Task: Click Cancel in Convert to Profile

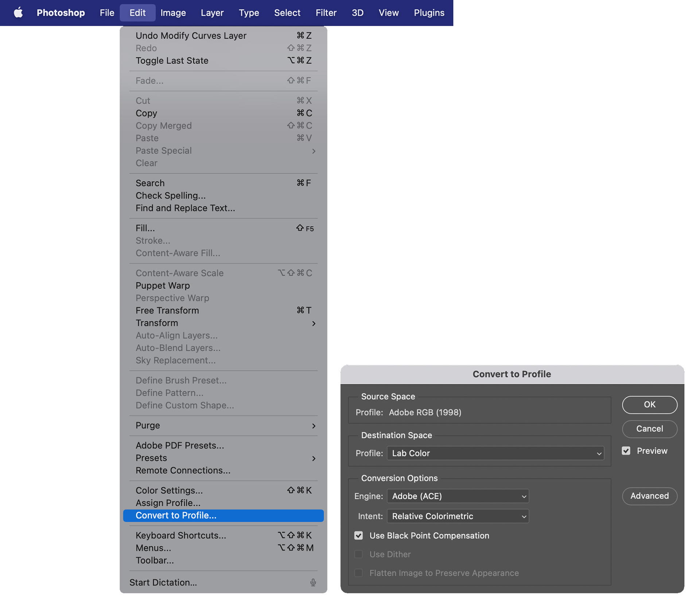Action: pos(649,429)
